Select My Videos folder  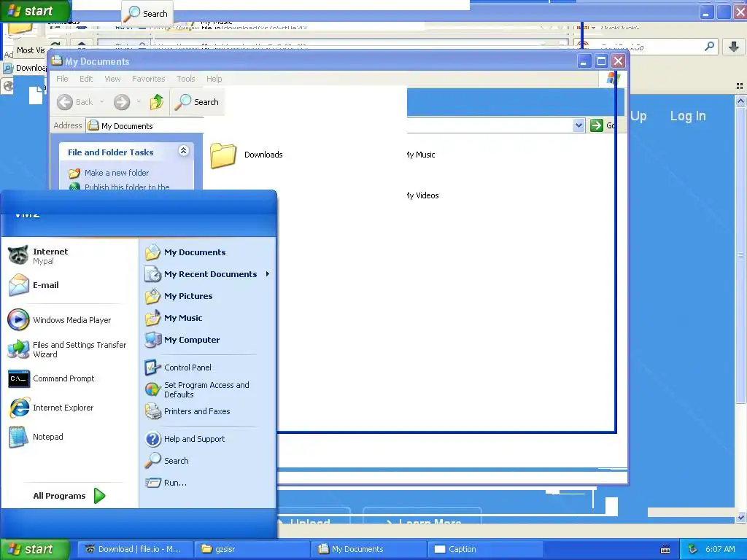(423, 195)
